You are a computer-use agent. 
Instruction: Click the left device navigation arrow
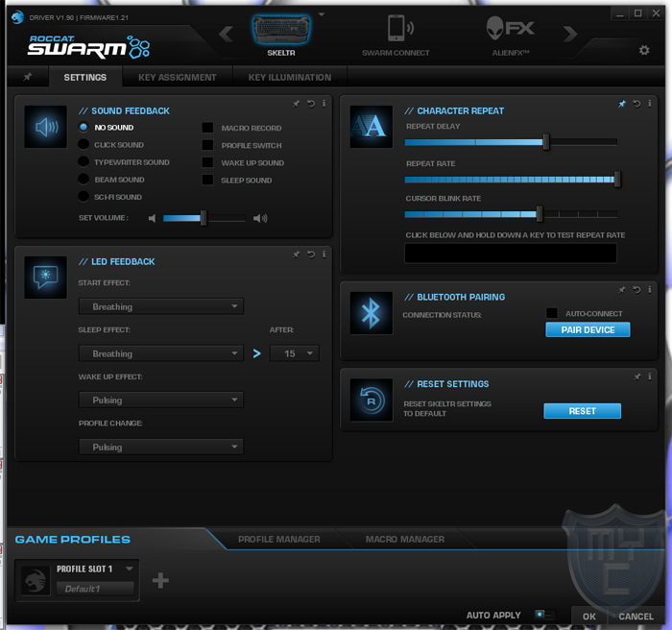227,35
